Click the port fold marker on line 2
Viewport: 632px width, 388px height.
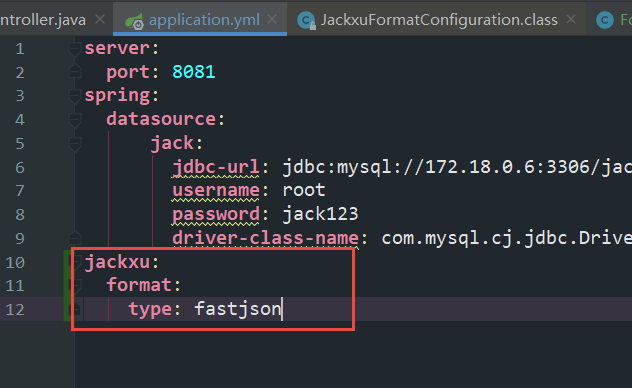click(75, 71)
